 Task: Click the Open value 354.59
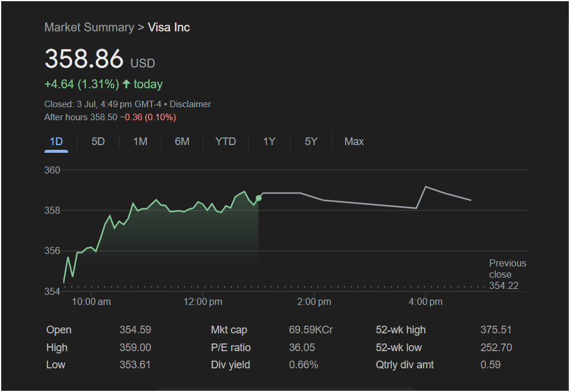135,330
